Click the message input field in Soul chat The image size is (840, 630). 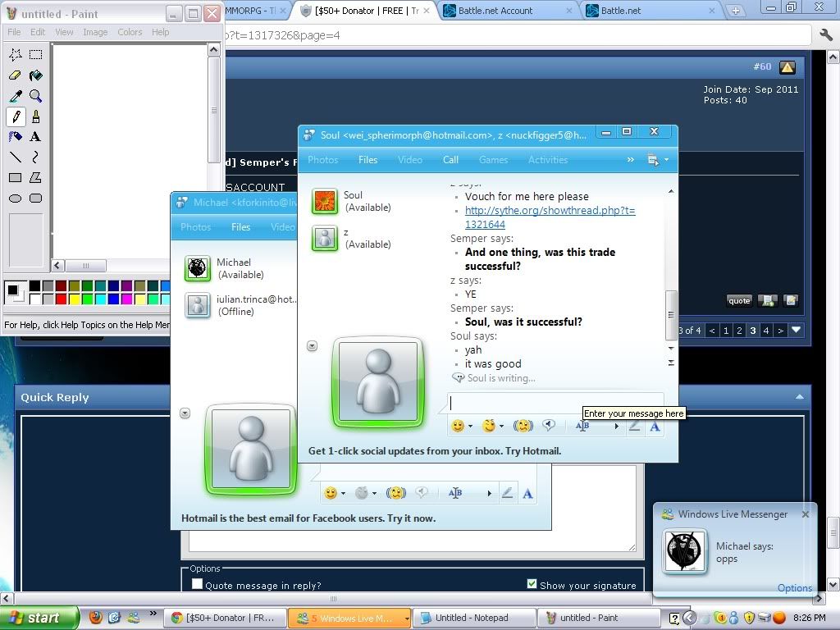[555, 403]
